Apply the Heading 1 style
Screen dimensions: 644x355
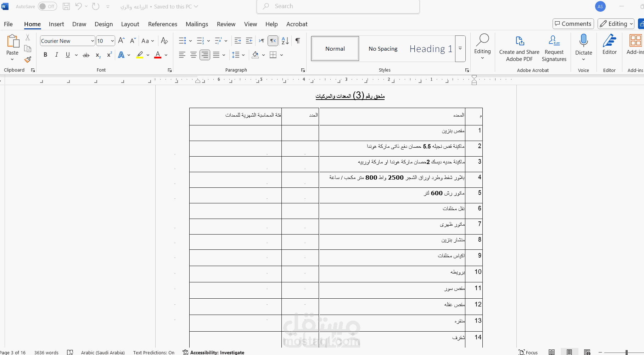pyautogui.click(x=431, y=49)
